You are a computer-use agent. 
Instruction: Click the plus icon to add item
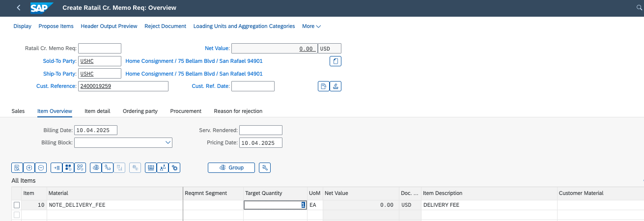click(x=29, y=167)
